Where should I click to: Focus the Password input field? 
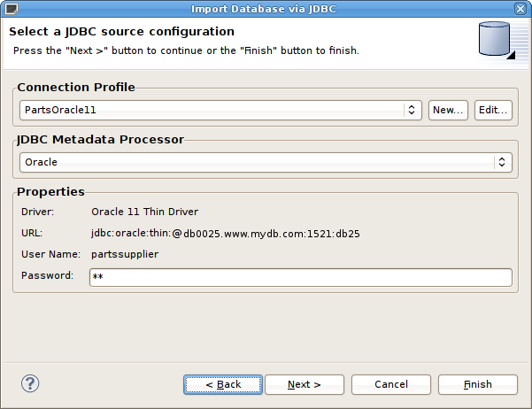tap(301, 277)
